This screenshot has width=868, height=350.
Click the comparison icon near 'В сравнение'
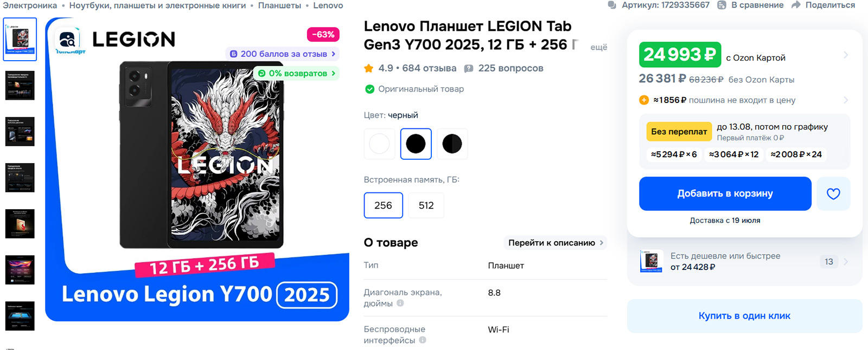tap(722, 5)
